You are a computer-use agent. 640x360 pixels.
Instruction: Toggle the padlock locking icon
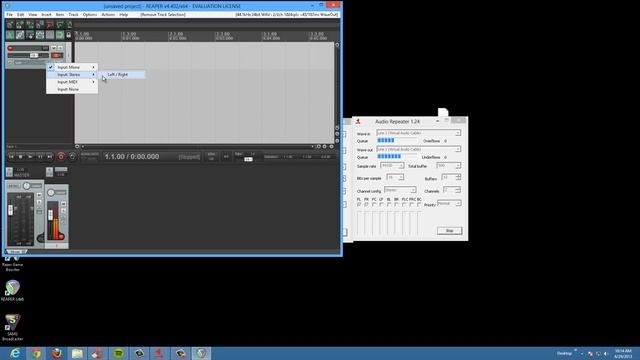(x=69, y=35)
